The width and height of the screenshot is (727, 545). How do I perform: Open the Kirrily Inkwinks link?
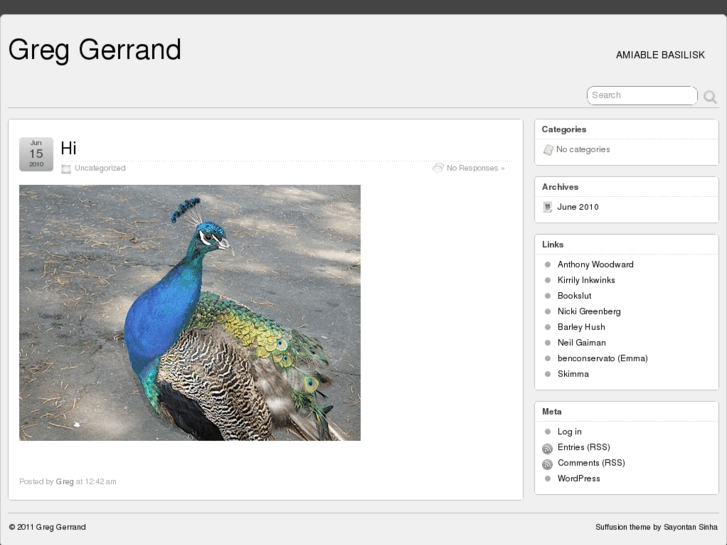pyautogui.click(x=586, y=281)
